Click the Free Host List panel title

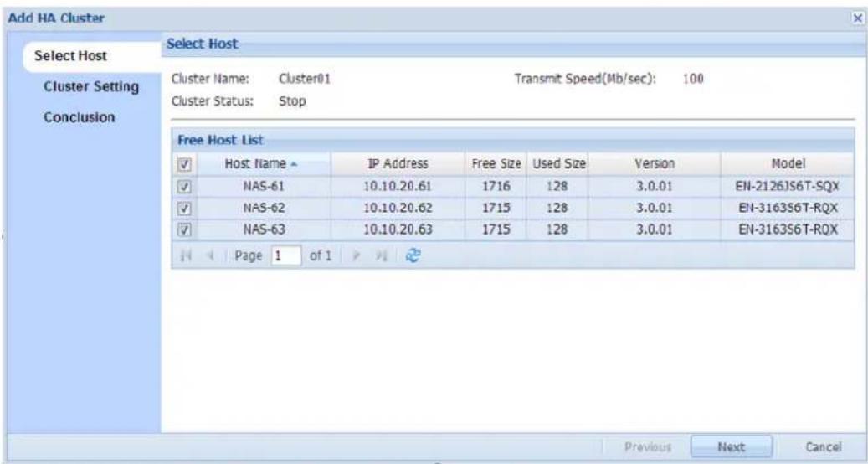(220, 141)
